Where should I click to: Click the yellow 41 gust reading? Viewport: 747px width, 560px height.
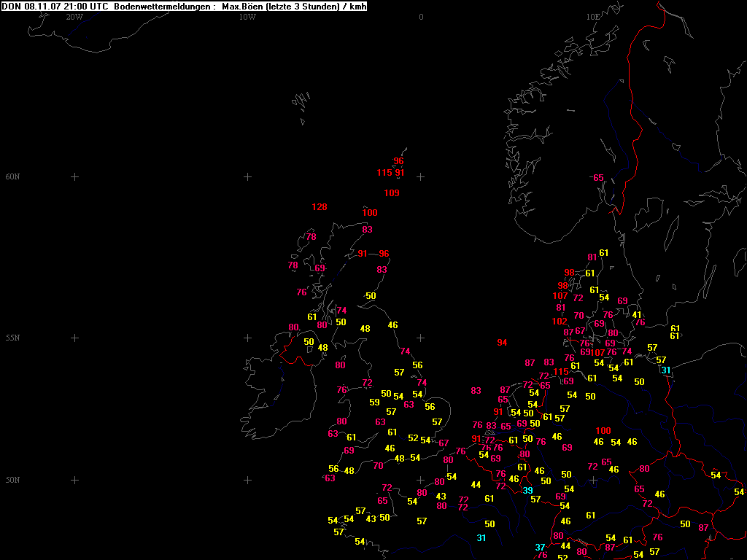click(x=637, y=315)
